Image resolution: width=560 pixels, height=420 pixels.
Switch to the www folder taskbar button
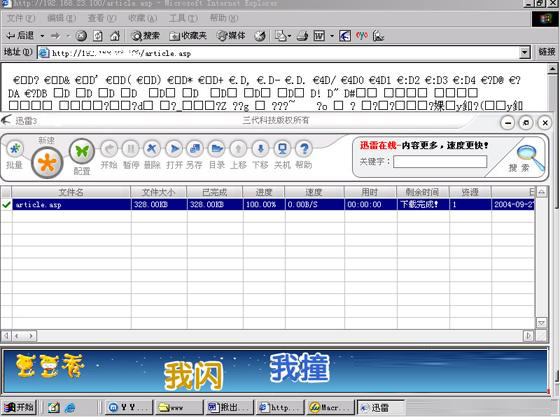(x=178, y=408)
